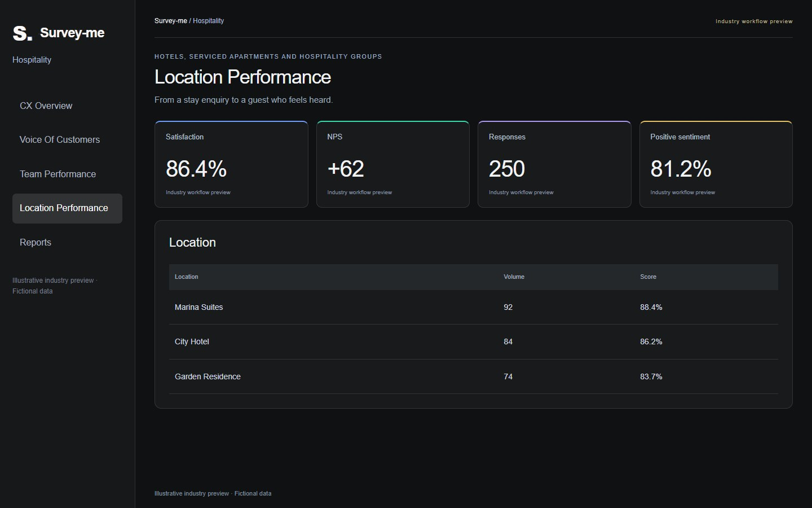This screenshot has height=508, width=812.
Task: Click the page subtitle about stay enquiry
Action: coord(244,100)
